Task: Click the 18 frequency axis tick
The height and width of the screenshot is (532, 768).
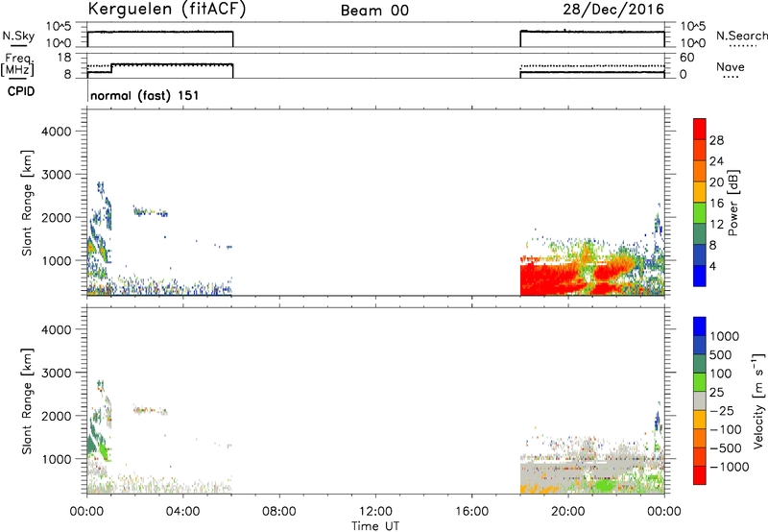Action: [64, 58]
